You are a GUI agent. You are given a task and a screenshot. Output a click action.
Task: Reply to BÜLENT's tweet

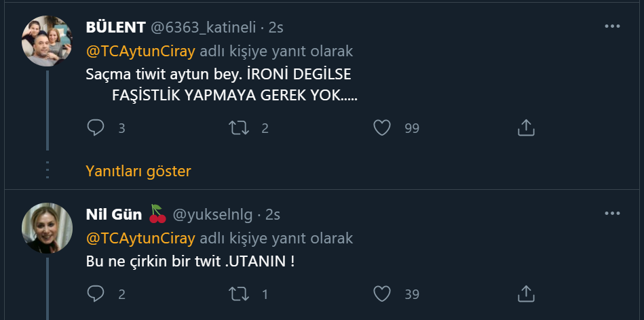[97, 127]
